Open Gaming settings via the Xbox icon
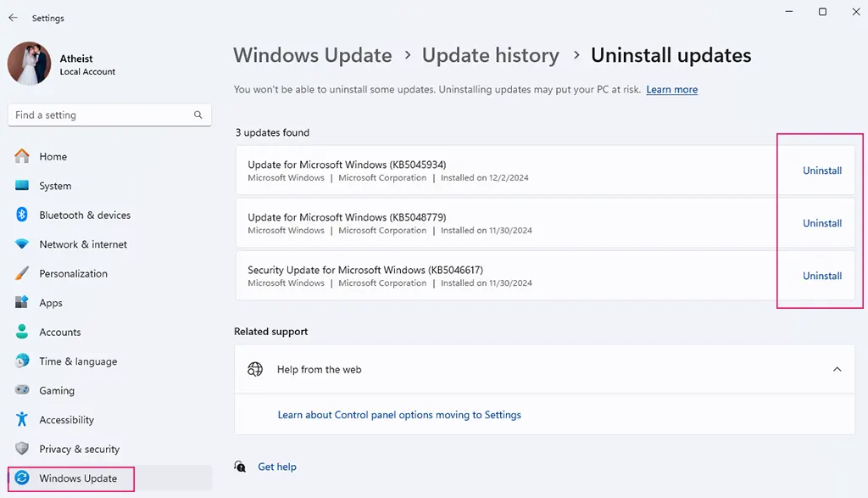868x498 pixels. (23, 390)
